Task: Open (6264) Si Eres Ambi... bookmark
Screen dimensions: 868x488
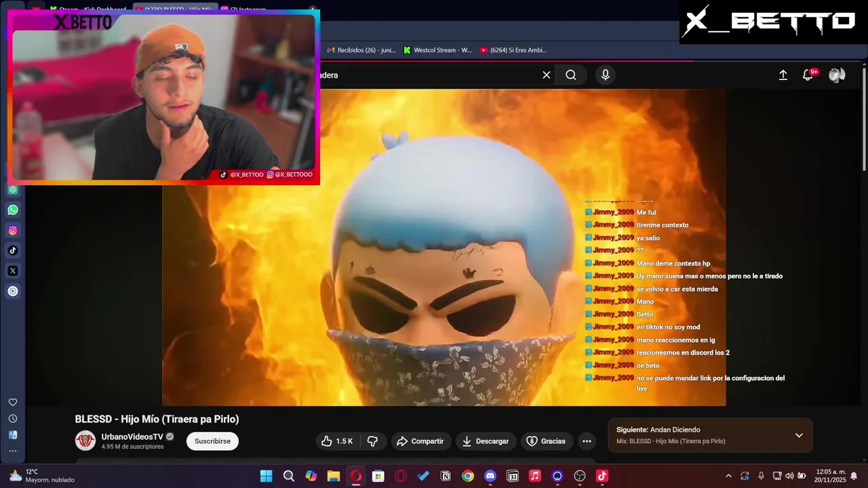Action: click(x=513, y=50)
